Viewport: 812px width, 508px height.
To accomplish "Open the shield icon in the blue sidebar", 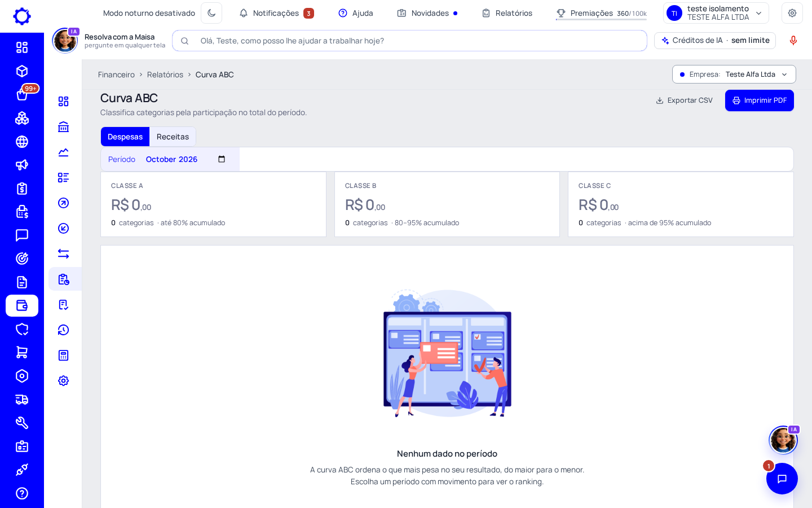I will [22, 329].
